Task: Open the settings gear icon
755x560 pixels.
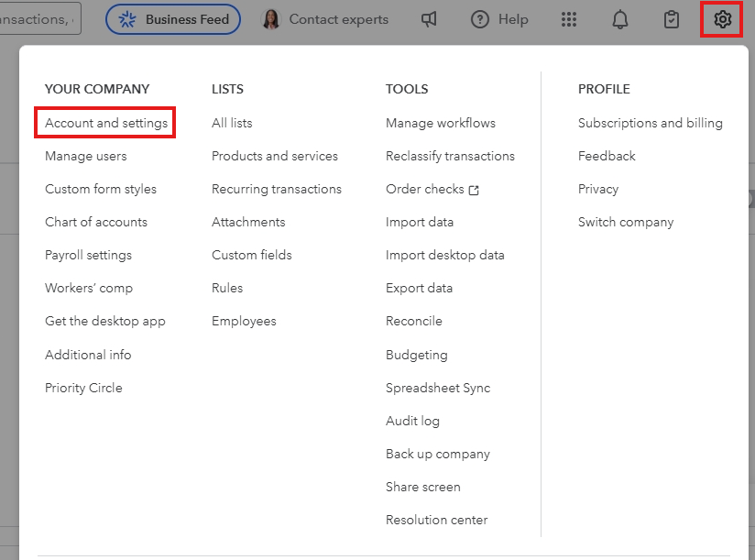Action: point(722,19)
